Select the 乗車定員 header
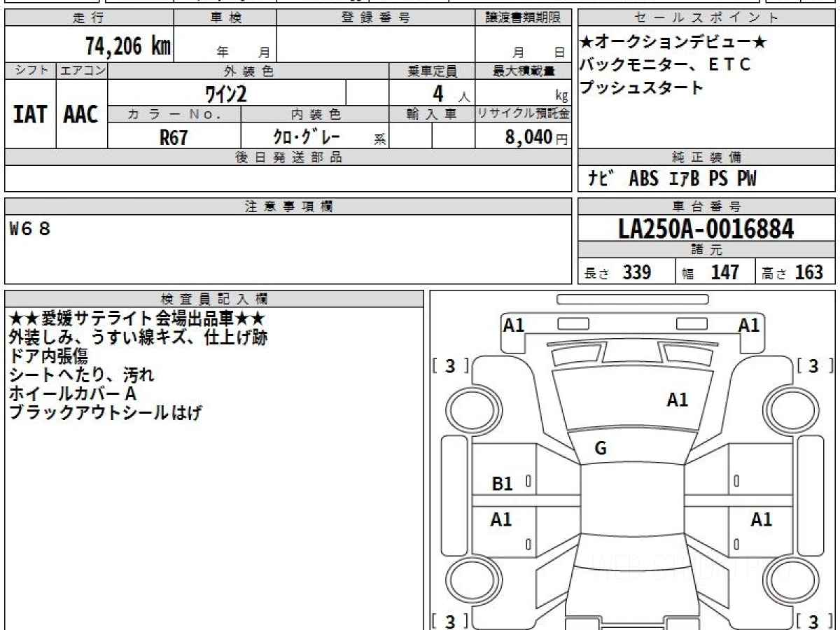This screenshot has height=630, width=840. (432, 71)
